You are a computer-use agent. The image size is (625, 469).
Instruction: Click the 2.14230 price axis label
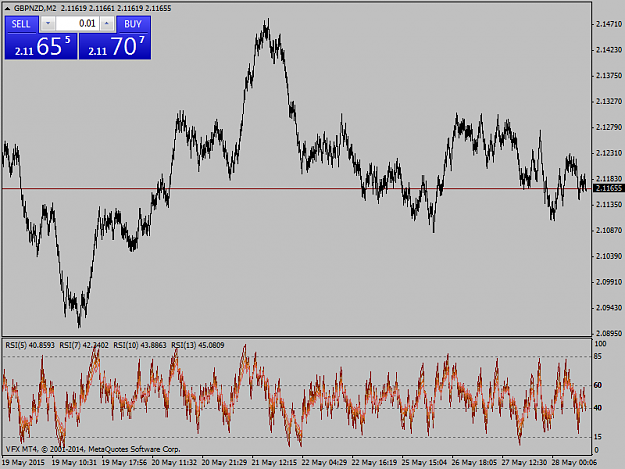[x=609, y=50]
